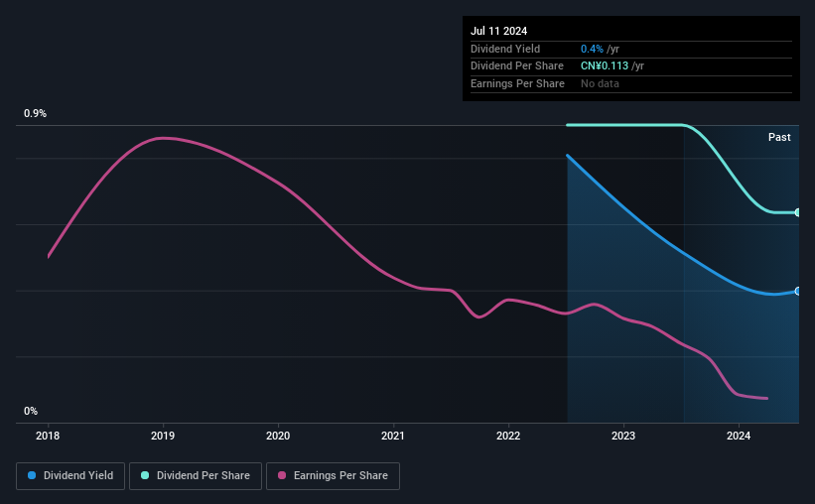Click the CN¥0.113 dividend per share value
Viewport: 815px width, 504px height.
605,66
